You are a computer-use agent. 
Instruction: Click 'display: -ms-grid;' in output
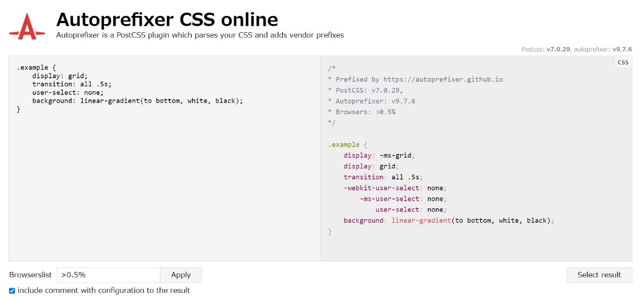379,155
